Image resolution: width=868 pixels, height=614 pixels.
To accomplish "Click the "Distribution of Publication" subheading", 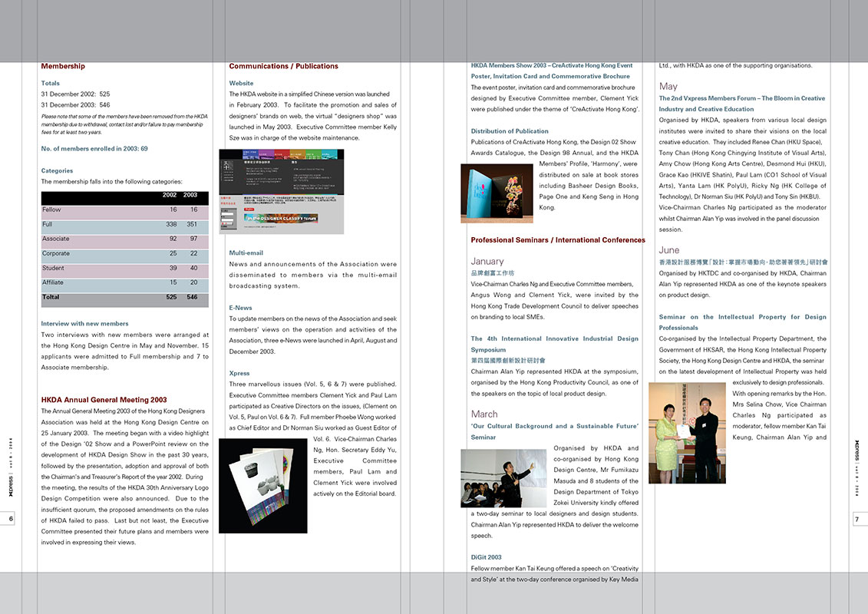I will point(510,131).
